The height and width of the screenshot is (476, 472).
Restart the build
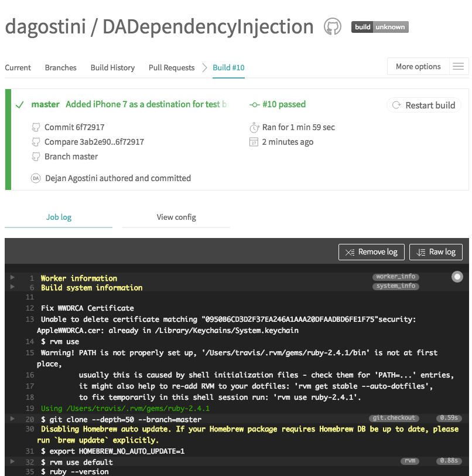[423, 106]
